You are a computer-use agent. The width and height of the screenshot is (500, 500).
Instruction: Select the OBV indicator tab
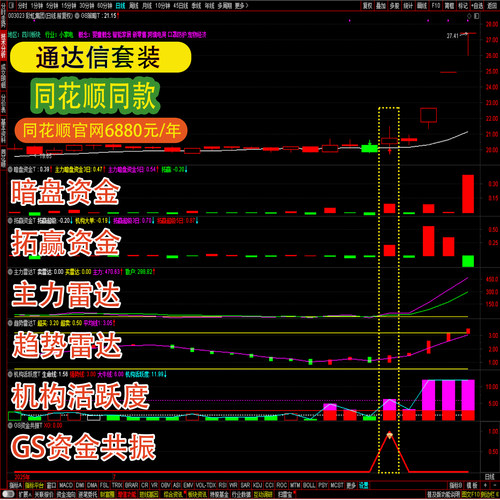(x=165, y=485)
